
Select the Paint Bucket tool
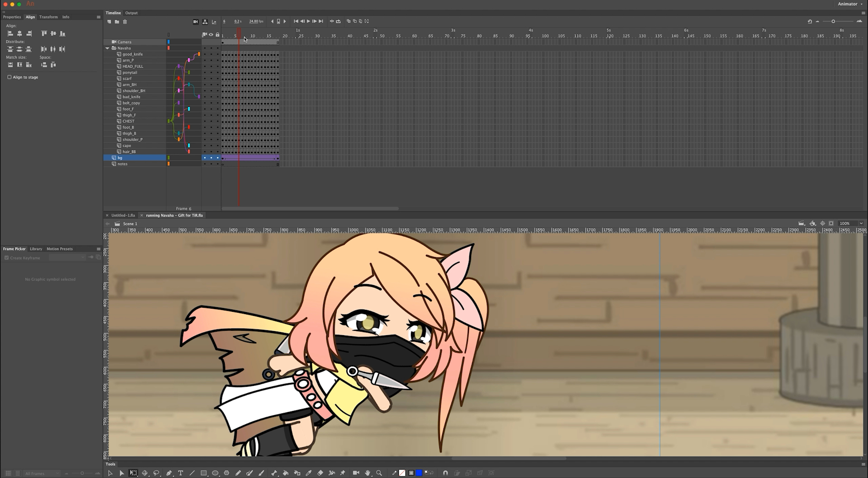coord(286,473)
